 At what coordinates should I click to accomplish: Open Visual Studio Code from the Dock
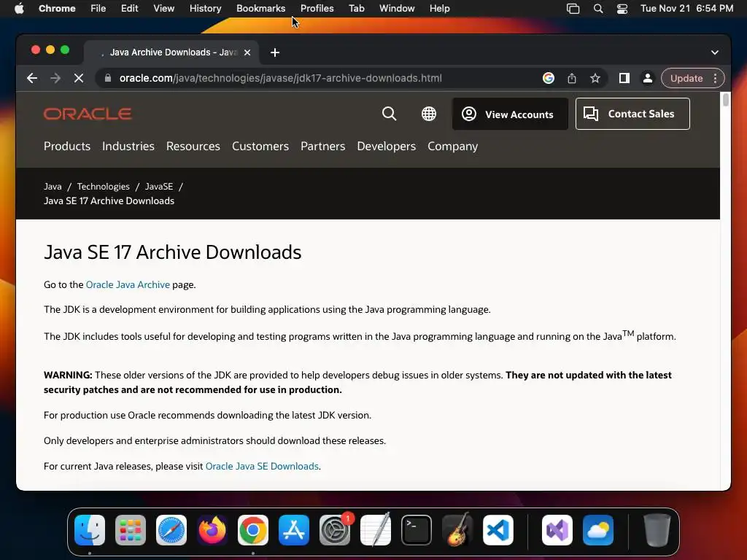pos(498,530)
